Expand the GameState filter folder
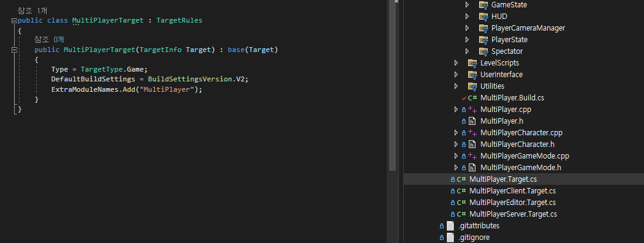Screen dimensions: 644x243 [467, 5]
